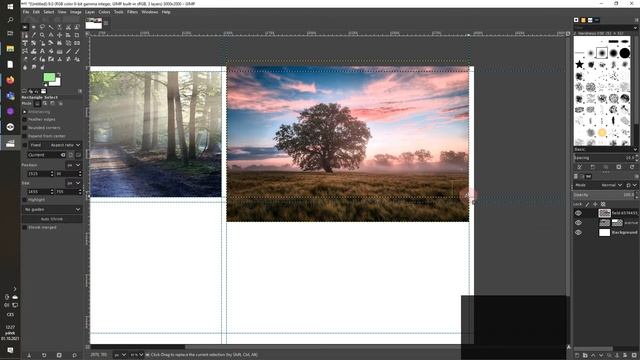Toggle the Rounded corners checkbox

pos(24,128)
